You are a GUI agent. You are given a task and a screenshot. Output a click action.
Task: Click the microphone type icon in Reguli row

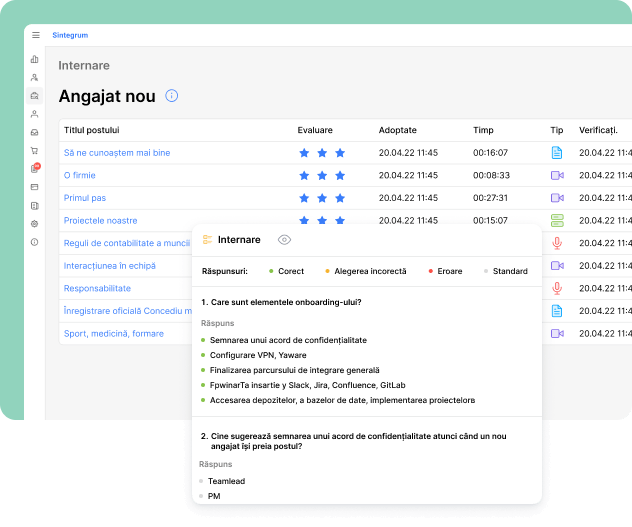(x=557, y=243)
